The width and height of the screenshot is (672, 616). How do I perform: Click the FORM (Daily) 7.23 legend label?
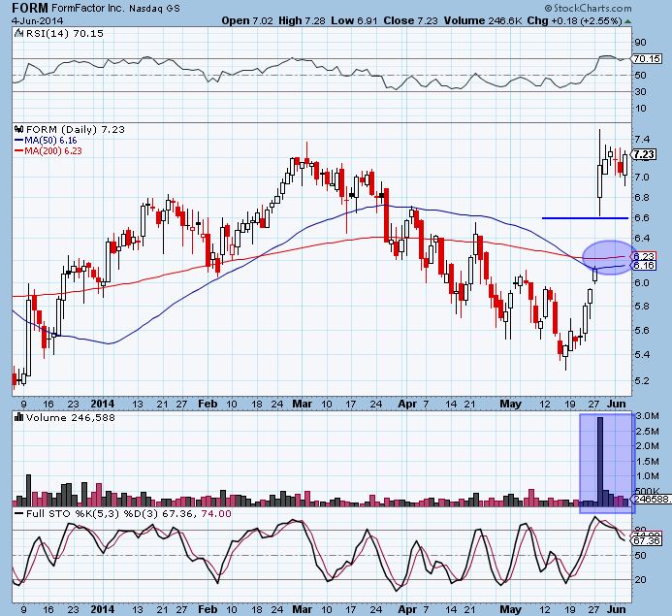click(x=76, y=129)
